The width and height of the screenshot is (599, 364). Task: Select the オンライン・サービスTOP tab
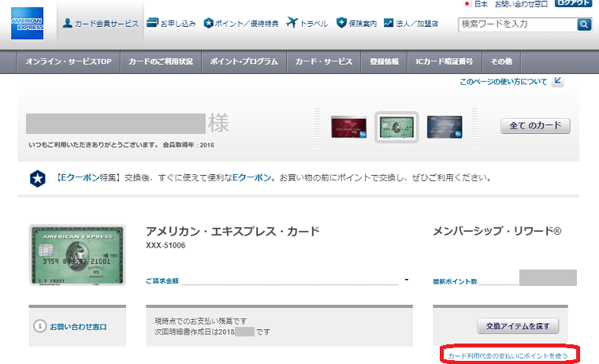point(69,61)
